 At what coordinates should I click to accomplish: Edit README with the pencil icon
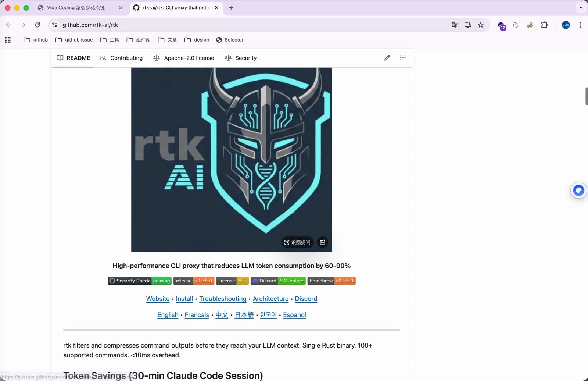coord(387,58)
